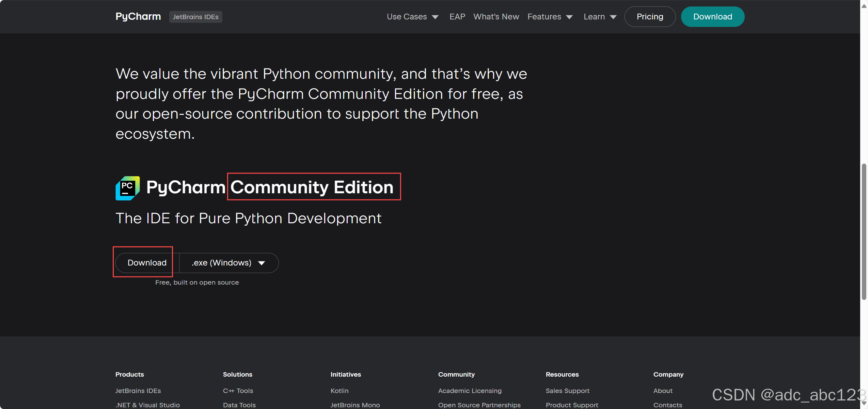868x409 pixels.
Task: Open .NET & Visual Studio footer link
Action: [147, 405]
